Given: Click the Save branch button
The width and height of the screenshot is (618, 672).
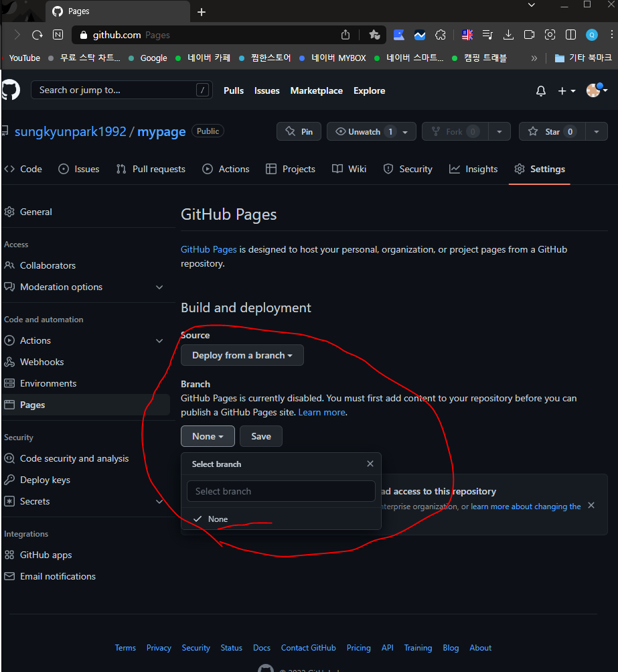Looking at the screenshot, I should (261, 436).
